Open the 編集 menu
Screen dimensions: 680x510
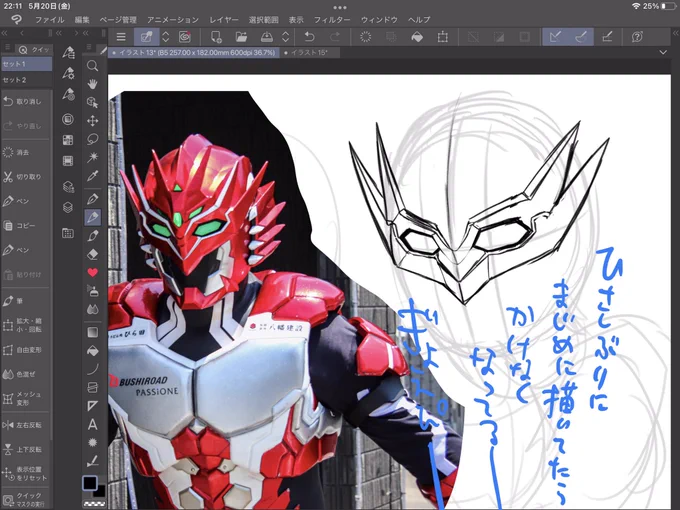82,20
